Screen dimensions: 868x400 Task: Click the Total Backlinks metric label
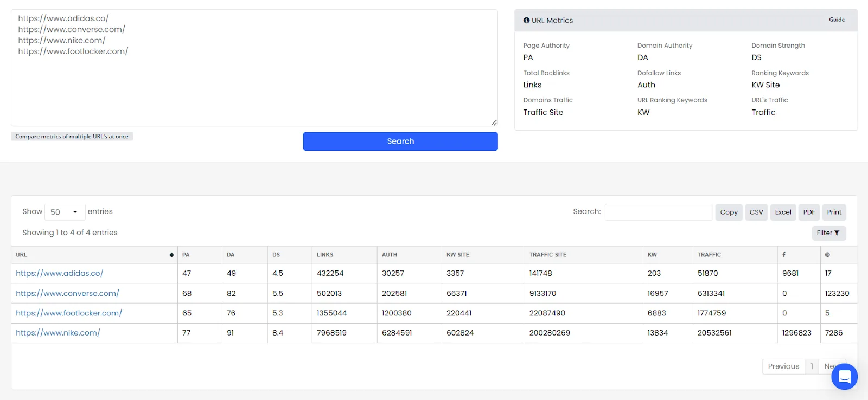546,73
